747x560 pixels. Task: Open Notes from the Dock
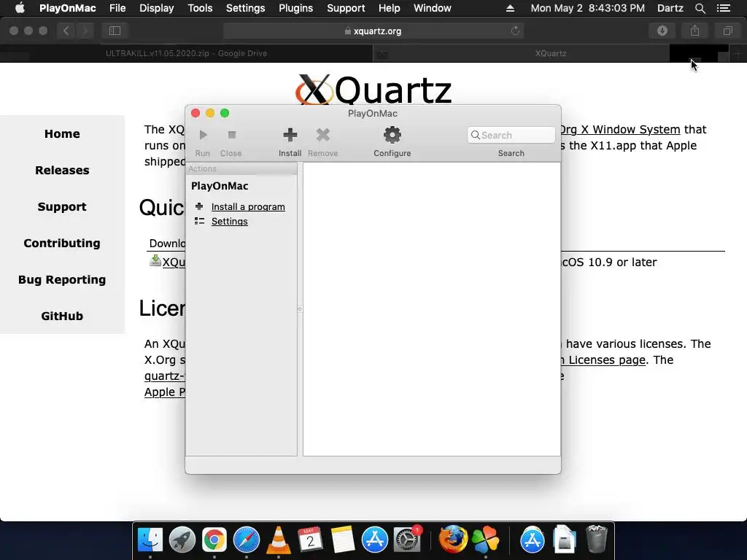pos(343,540)
